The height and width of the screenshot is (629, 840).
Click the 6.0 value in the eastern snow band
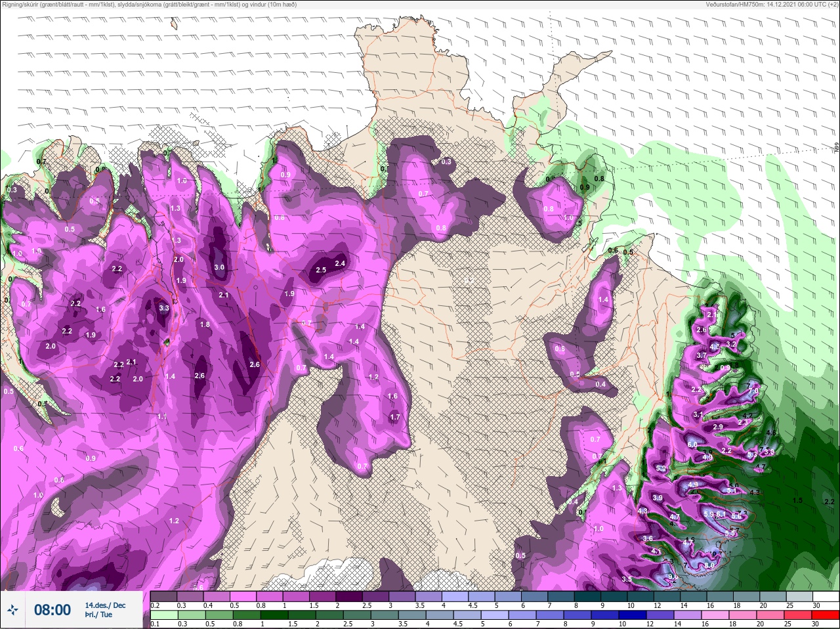click(x=692, y=445)
